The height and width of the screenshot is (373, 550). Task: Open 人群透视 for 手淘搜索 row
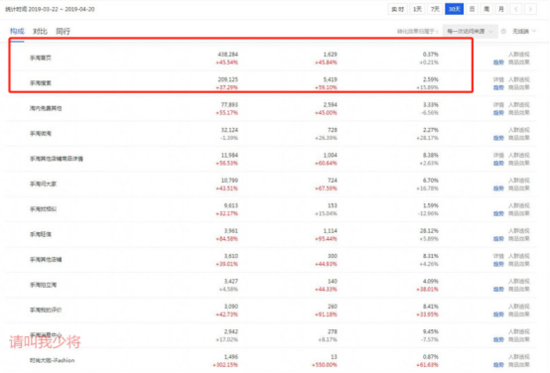point(519,80)
